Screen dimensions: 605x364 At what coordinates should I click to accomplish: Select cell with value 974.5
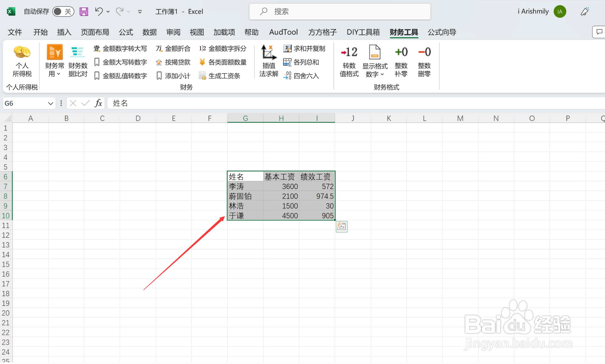[x=317, y=196]
